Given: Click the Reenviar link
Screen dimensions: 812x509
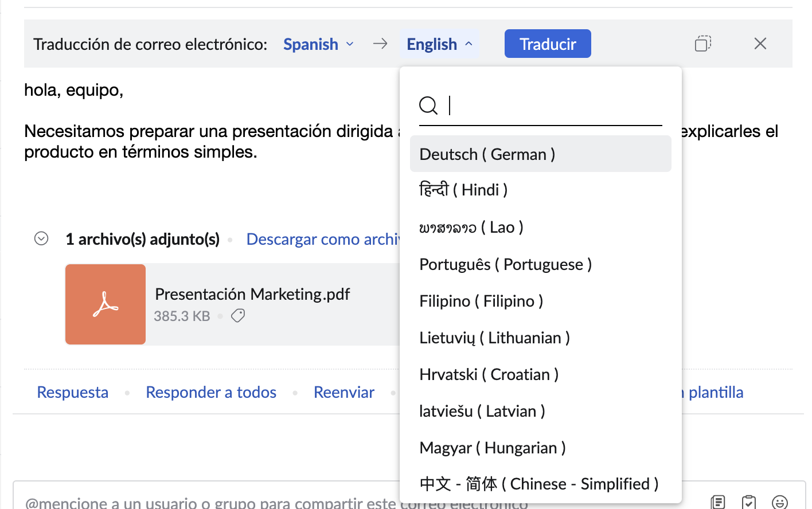Looking at the screenshot, I should 344,392.
